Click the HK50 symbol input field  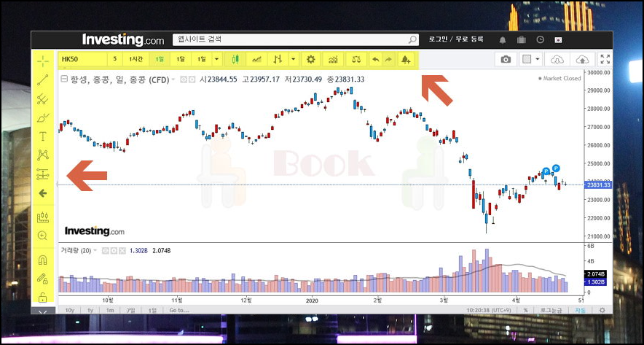[82, 59]
